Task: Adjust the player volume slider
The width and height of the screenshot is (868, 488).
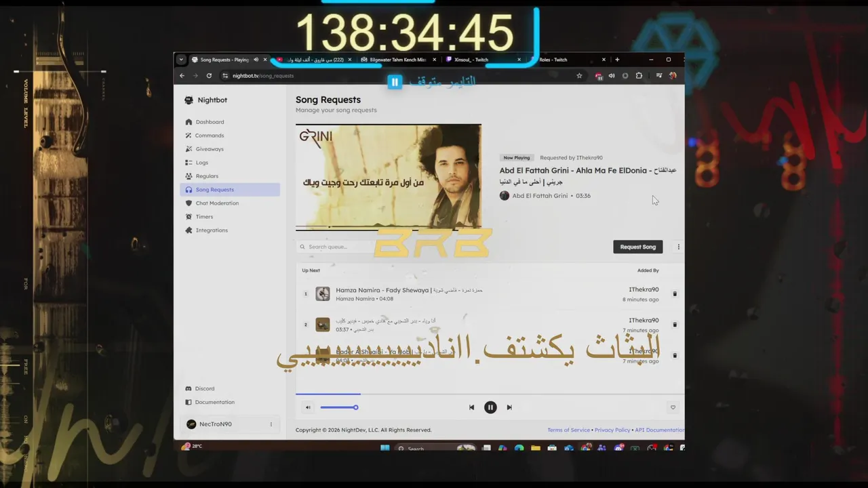Action: click(x=339, y=407)
